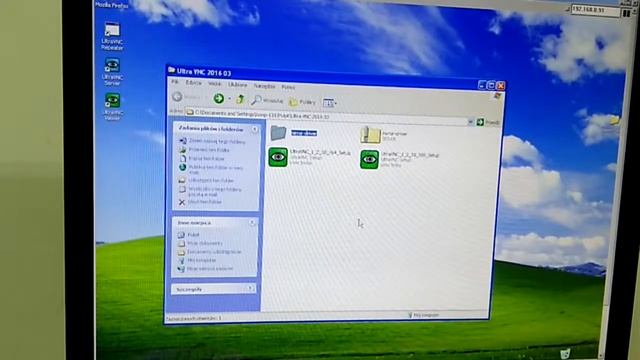Viewport: 640px width, 360px height.
Task: Select the UltraVNC X86 Setup installer icon
Action: pos(369,160)
